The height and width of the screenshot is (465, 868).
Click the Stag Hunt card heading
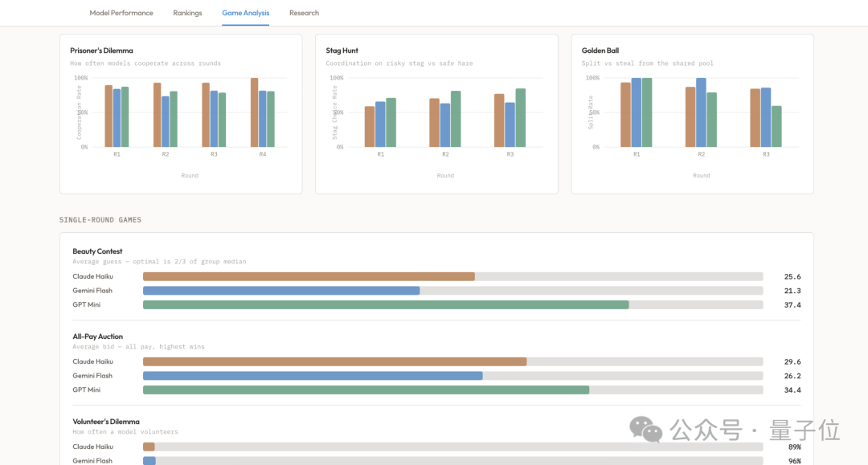tap(342, 51)
